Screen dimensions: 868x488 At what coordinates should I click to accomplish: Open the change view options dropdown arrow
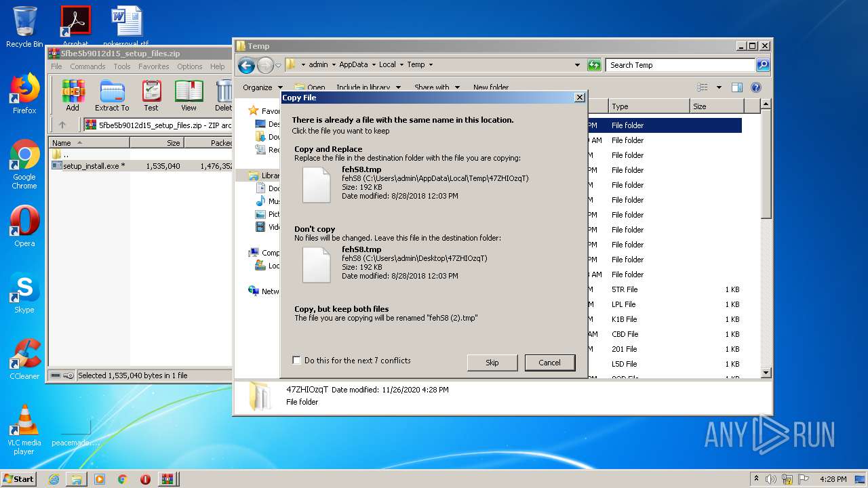719,87
